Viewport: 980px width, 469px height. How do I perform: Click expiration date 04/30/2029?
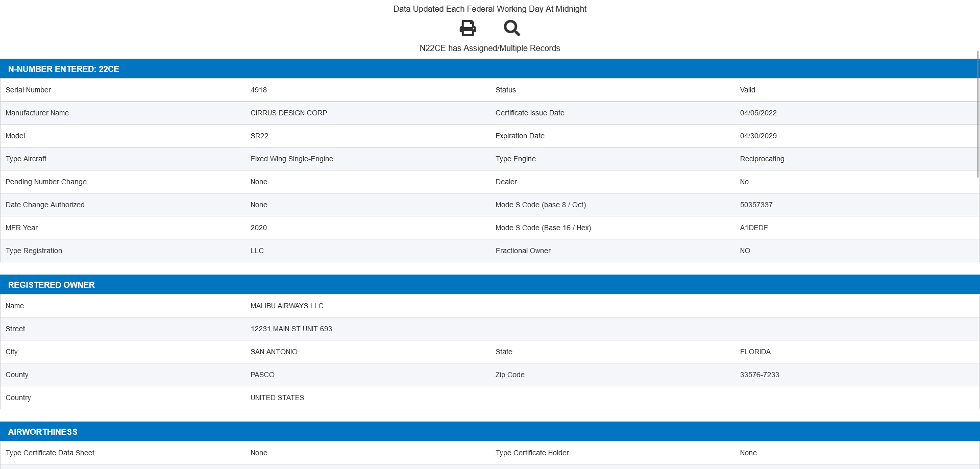tap(758, 136)
